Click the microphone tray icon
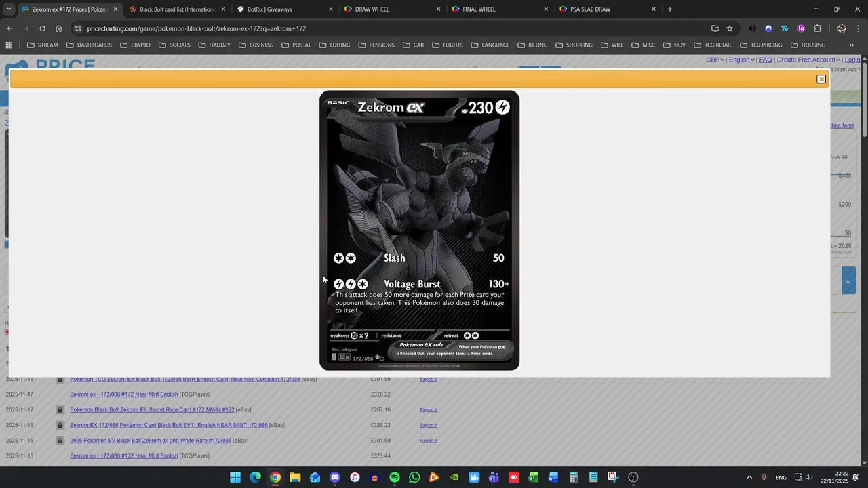The width and height of the screenshot is (868, 488). click(x=764, y=477)
